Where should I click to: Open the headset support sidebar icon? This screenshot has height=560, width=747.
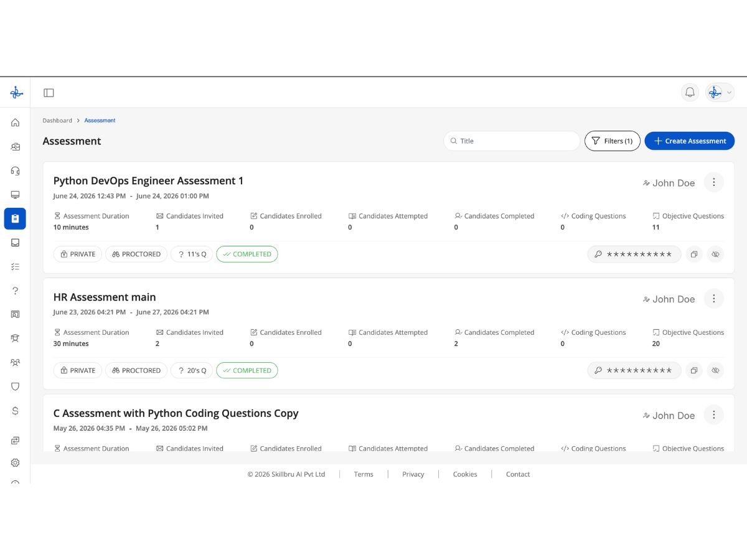click(x=16, y=170)
